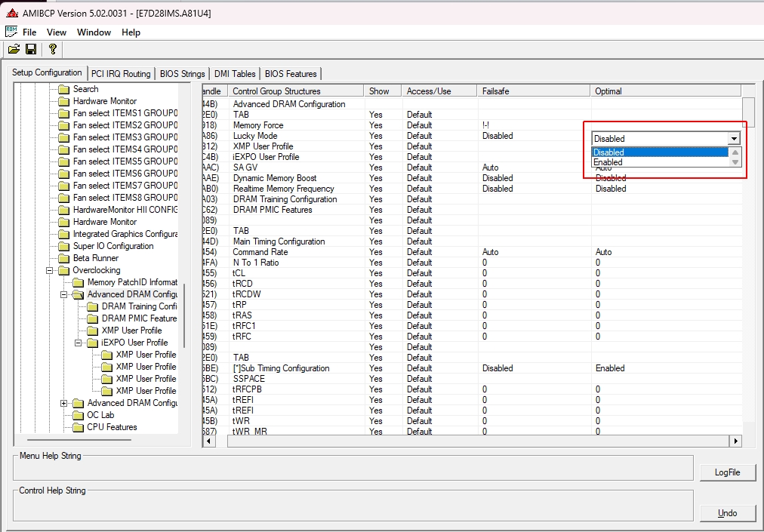Click the DRAM PMIC Feature folder icon
The image size is (764, 532).
pyautogui.click(x=93, y=318)
